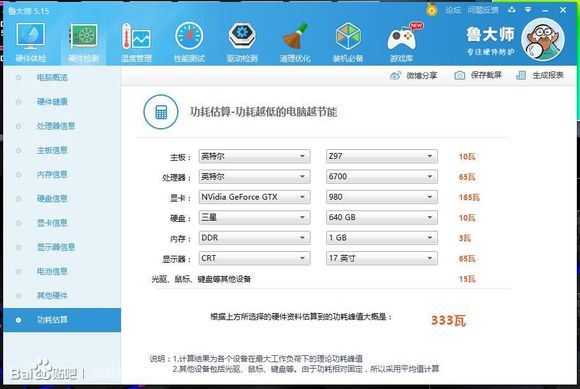
Task: Click the calculator icon beside 功耗估算 heading
Action: click(161, 112)
